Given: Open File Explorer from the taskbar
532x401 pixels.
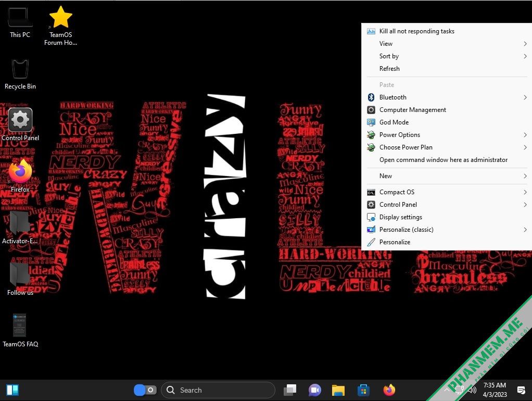Looking at the screenshot, I should click(x=338, y=390).
